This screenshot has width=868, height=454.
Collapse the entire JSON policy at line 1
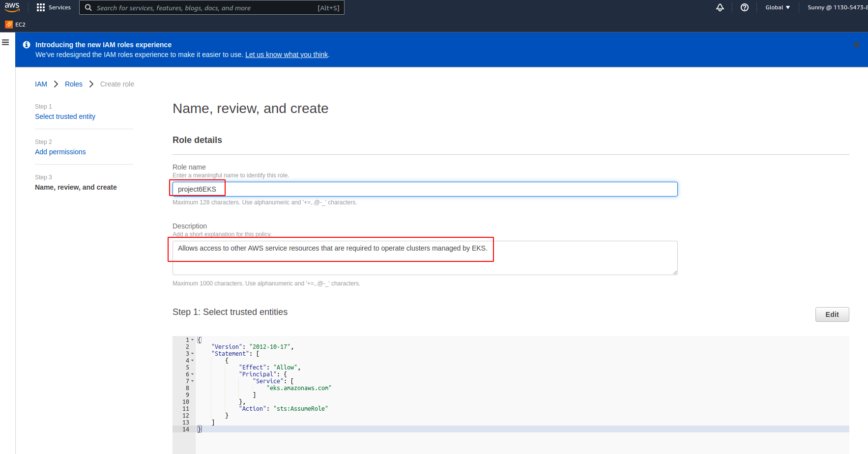pos(192,340)
